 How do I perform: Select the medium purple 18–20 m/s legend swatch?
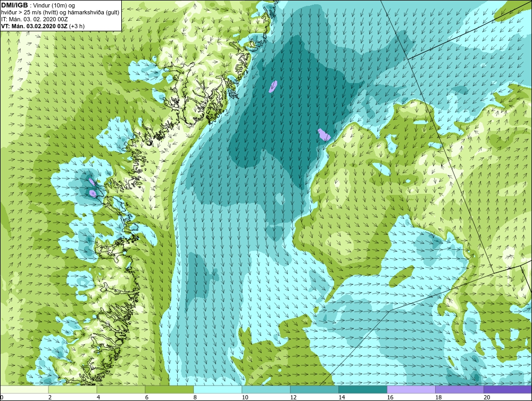[x=460, y=389]
